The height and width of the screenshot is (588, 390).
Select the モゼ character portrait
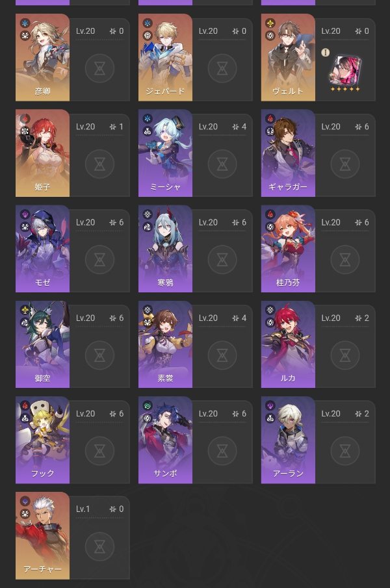click(42, 249)
